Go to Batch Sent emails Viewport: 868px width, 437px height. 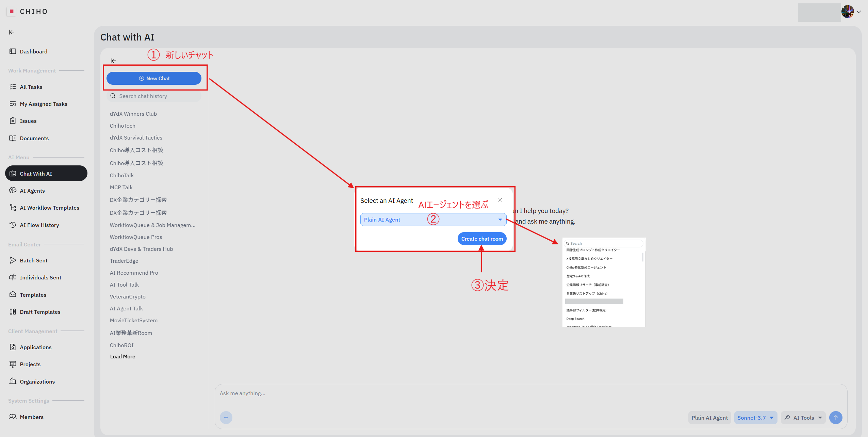pos(34,260)
